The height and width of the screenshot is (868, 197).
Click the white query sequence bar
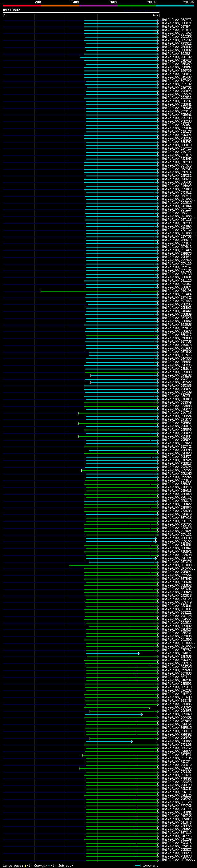[81, 12]
